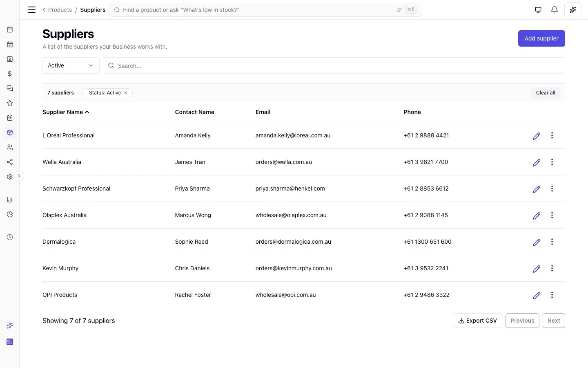Click contact name James Tran
Image resolution: width=588 pixels, height=368 pixels.
point(190,162)
